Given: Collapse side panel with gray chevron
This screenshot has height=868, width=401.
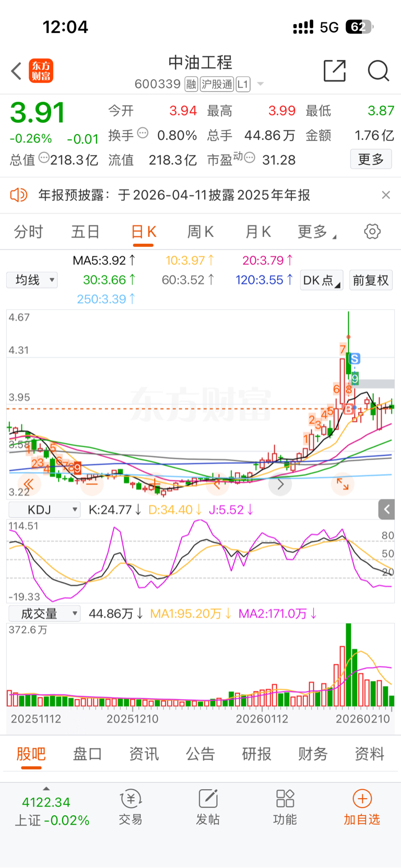Looking at the screenshot, I should pos(386,509).
